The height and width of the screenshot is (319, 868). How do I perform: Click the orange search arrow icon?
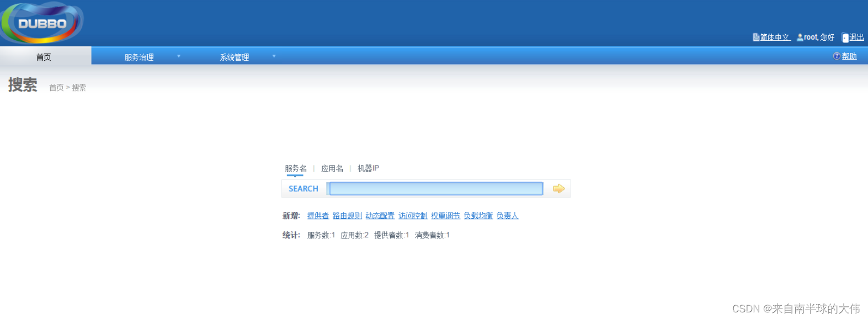(x=558, y=189)
